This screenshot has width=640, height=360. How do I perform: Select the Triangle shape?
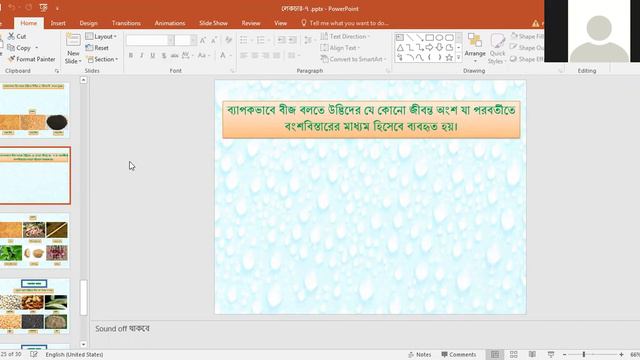400,48
